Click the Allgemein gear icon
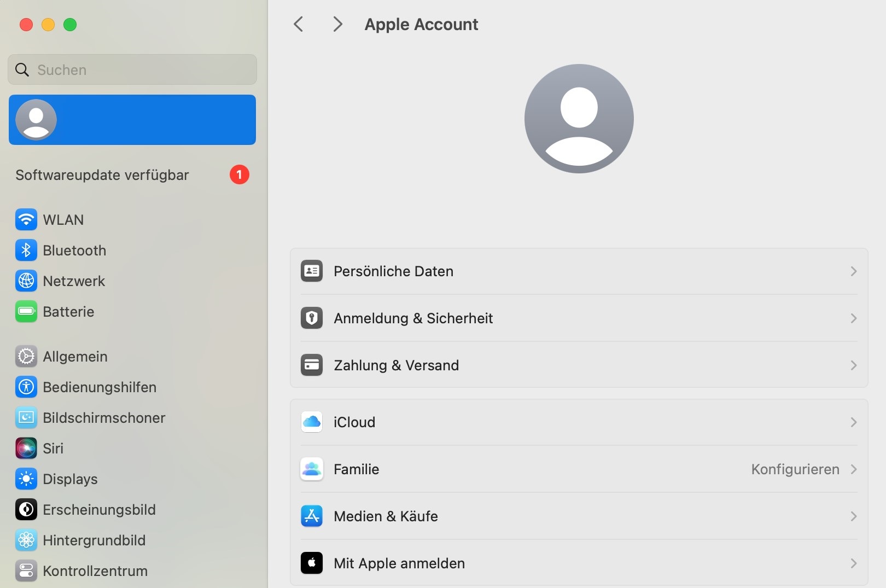Viewport: 886px width, 588px height. coord(26,357)
